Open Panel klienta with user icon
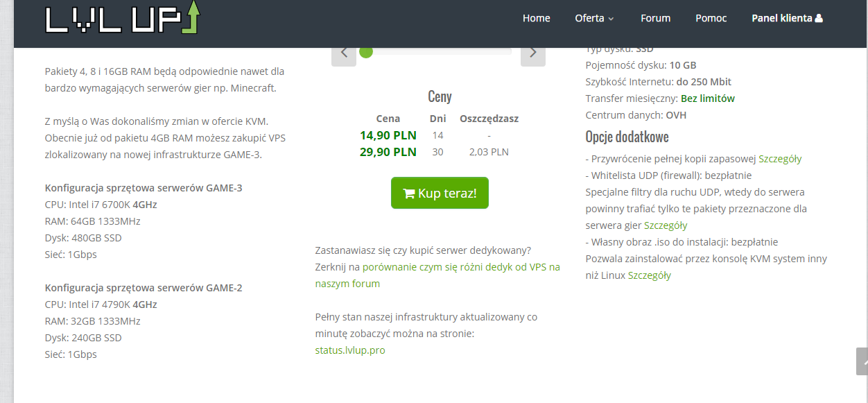868x403 pixels. pos(787,18)
